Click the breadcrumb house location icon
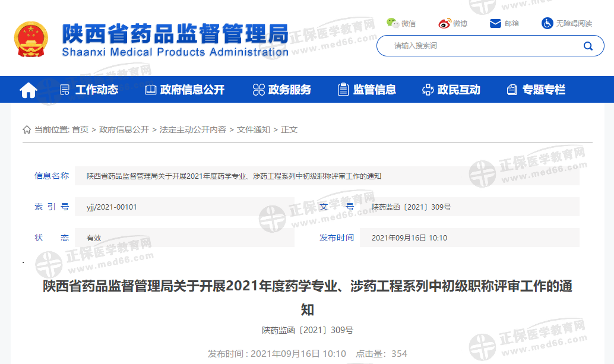The width and height of the screenshot is (614, 364). (x=27, y=129)
